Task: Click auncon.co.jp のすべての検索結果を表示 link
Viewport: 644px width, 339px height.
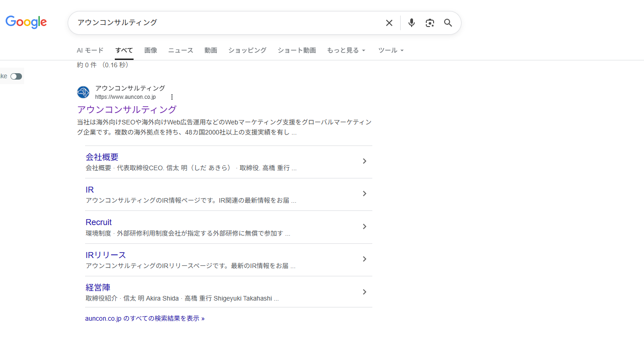Action: [x=145, y=318]
